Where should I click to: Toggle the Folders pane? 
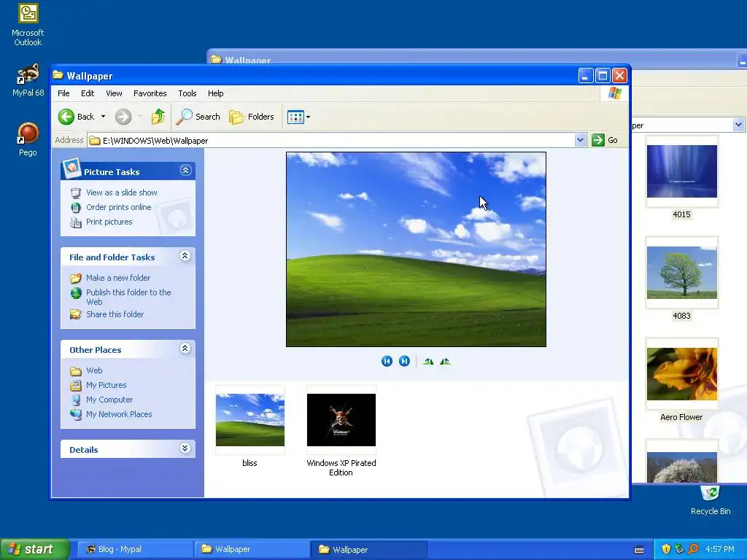point(252,117)
